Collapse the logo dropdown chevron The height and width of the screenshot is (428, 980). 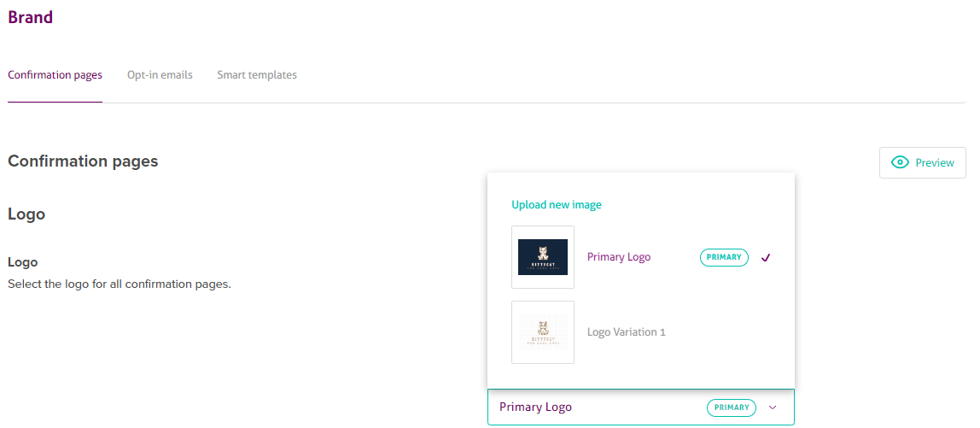[773, 407]
